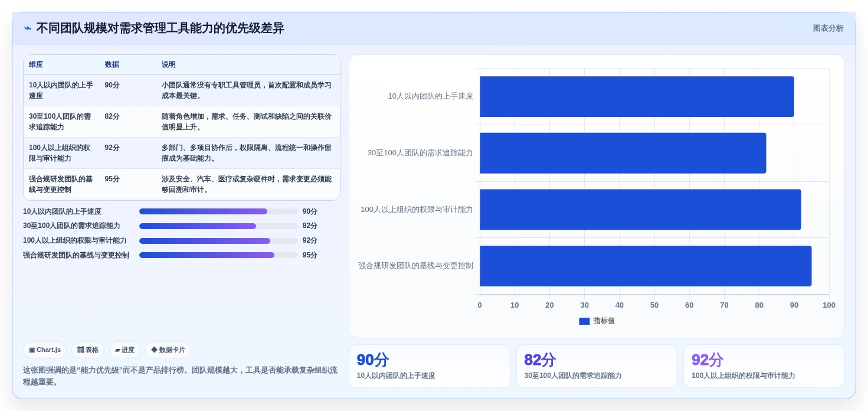Click the description starting 多部门、多项目协作后
The height and width of the screenshot is (411, 868).
tap(247, 153)
